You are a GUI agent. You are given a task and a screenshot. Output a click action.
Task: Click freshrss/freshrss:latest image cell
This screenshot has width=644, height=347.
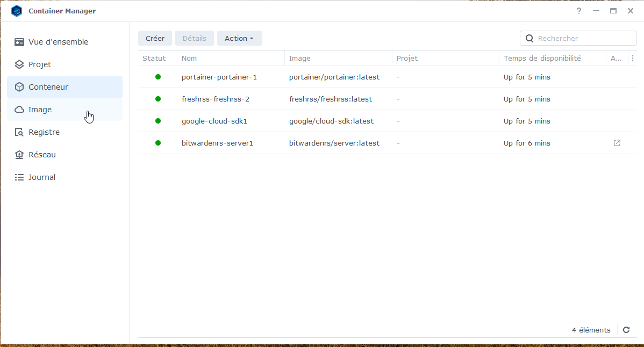point(331,99)
